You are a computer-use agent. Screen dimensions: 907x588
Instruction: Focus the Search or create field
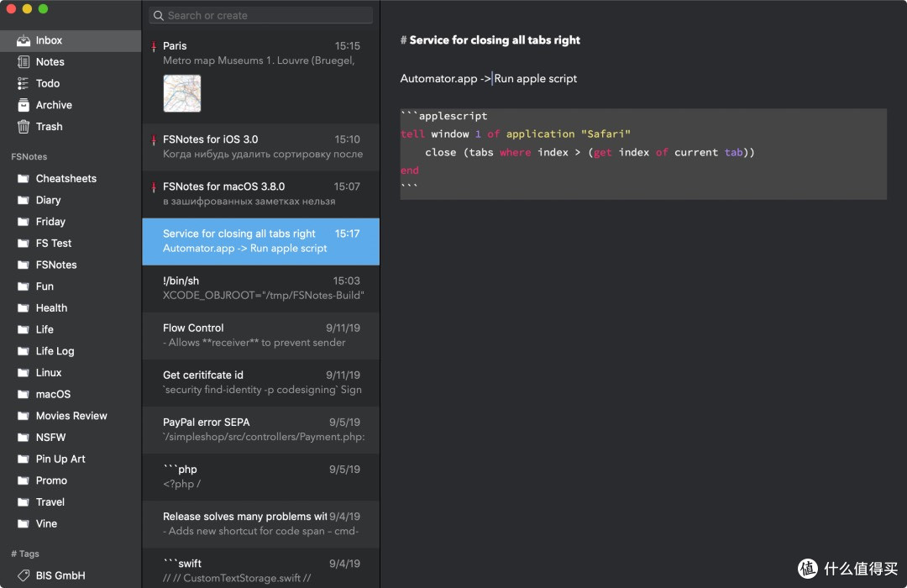261,16
